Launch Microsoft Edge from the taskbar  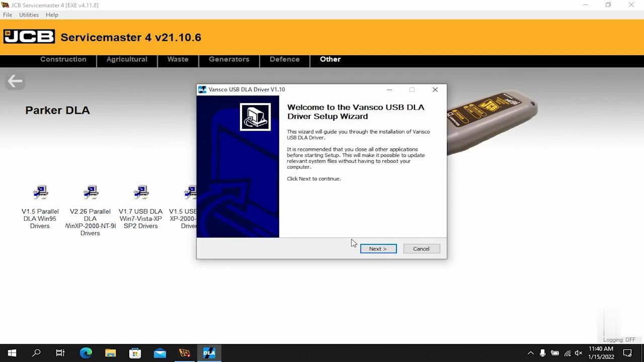[x=86, y=353]
